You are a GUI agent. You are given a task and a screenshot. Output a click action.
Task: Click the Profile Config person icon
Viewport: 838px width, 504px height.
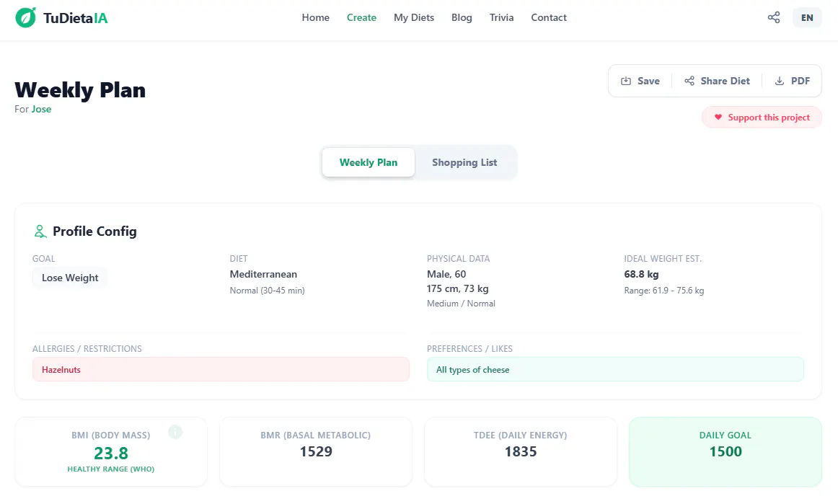(40, 231)
